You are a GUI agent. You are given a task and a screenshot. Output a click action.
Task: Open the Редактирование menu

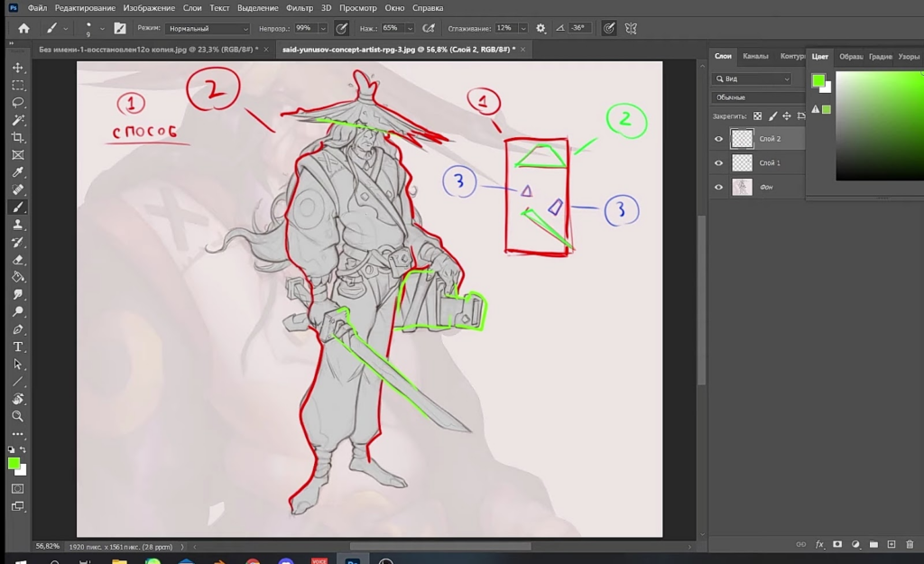pos(85,8)
